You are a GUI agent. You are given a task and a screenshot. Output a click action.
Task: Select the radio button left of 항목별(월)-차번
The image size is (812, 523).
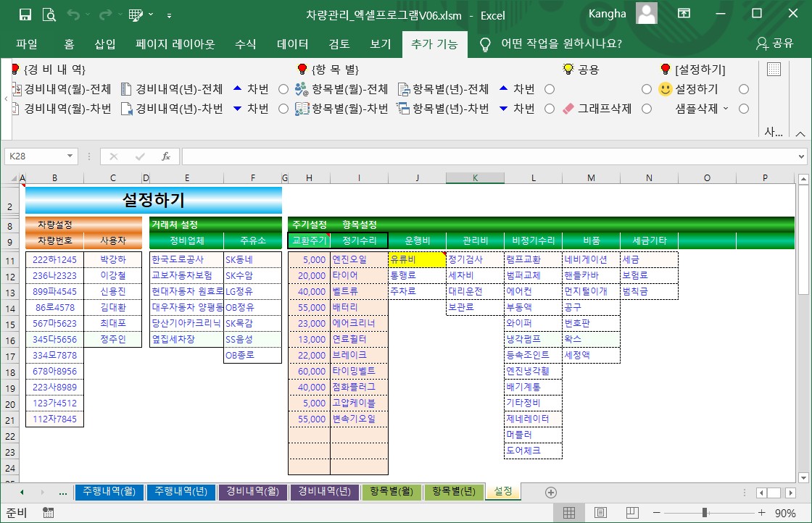[x=283, y=109]
